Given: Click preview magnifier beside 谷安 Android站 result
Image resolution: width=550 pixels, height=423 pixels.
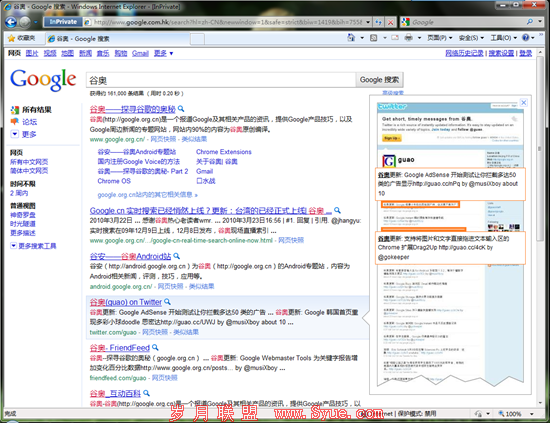Looking at the screenshot, I should 176,256.
